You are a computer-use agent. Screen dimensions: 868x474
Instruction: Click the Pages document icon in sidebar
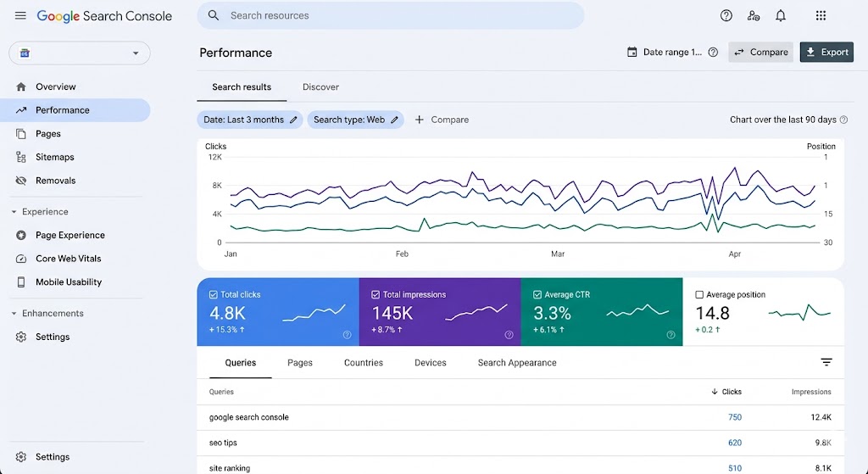[21, 133]
